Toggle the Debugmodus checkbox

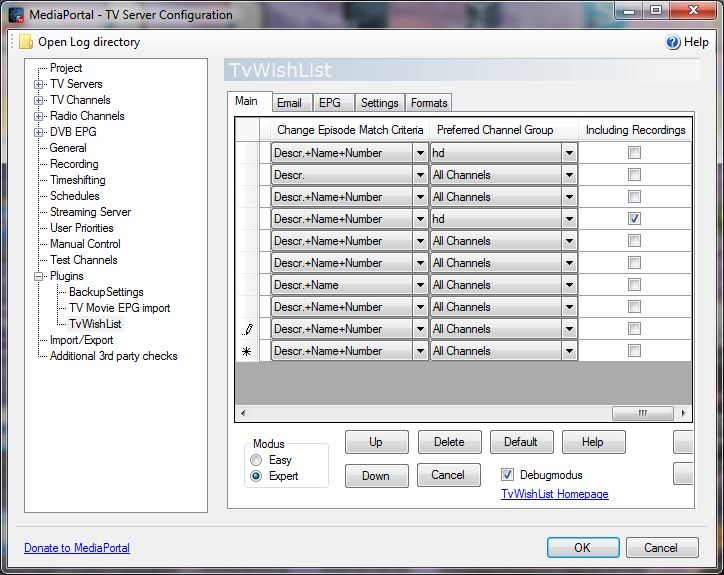507,474
